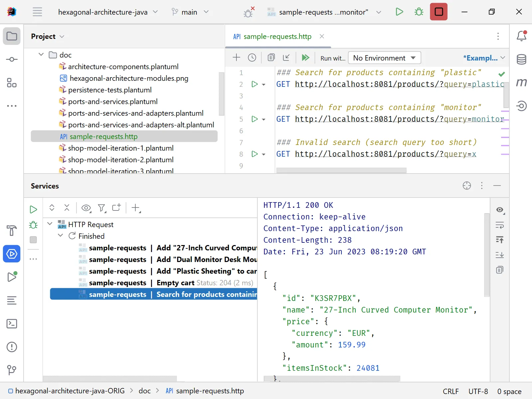Open the Terminal tool window

point(12,324)
